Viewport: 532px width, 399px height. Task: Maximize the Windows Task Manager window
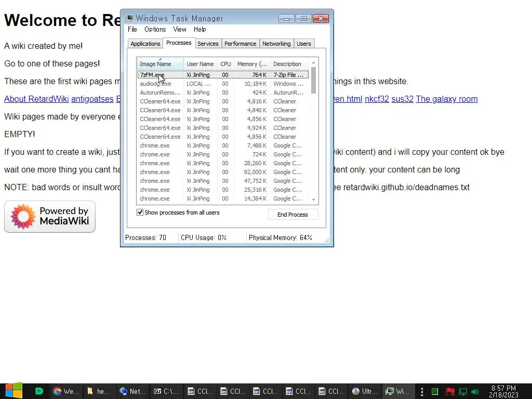303,18
